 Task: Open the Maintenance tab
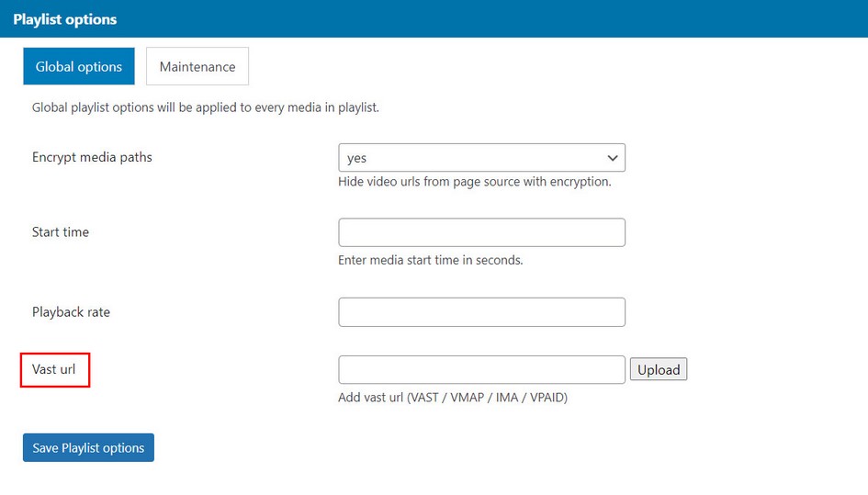click(x=197, y=66)
